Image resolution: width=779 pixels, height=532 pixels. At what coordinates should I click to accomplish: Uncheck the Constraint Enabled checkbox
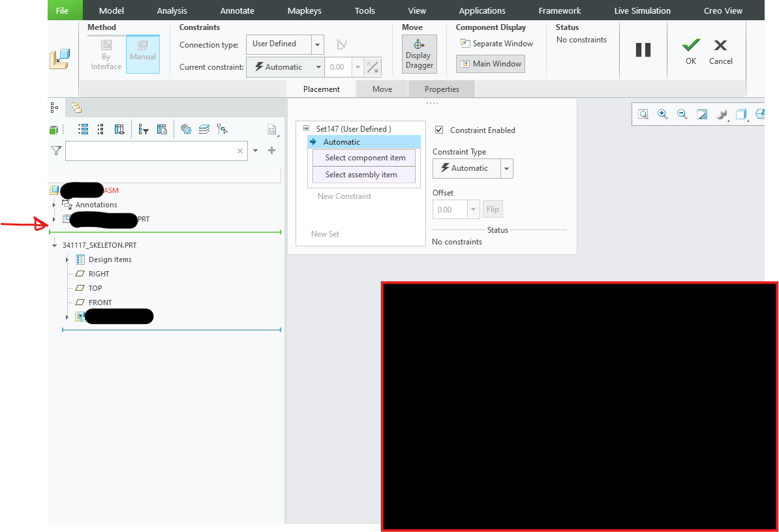pos(439,130)
